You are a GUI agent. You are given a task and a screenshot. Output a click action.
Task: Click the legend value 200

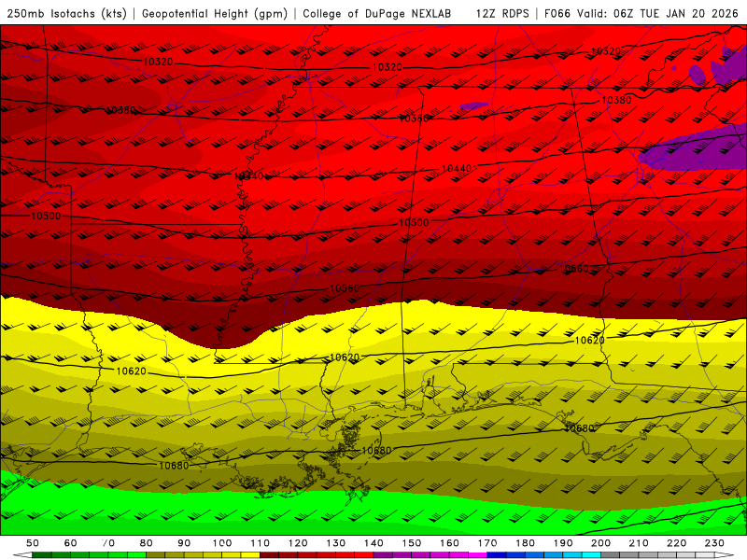click(x=600, y=543)
